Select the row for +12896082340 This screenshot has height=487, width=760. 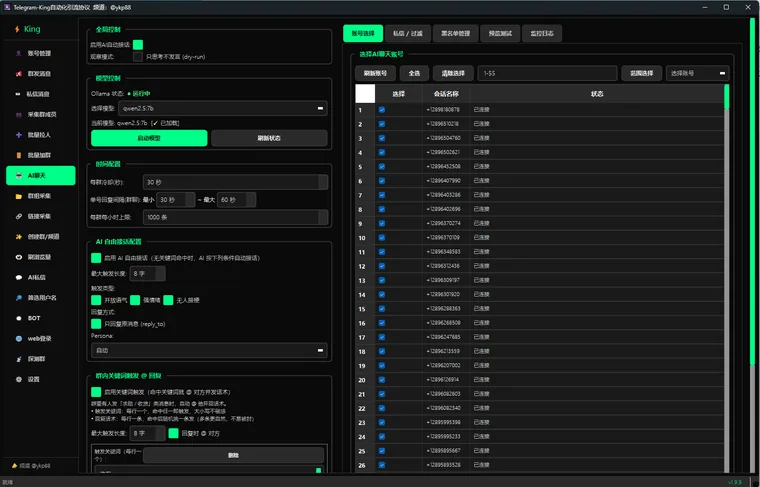[539, 408]
